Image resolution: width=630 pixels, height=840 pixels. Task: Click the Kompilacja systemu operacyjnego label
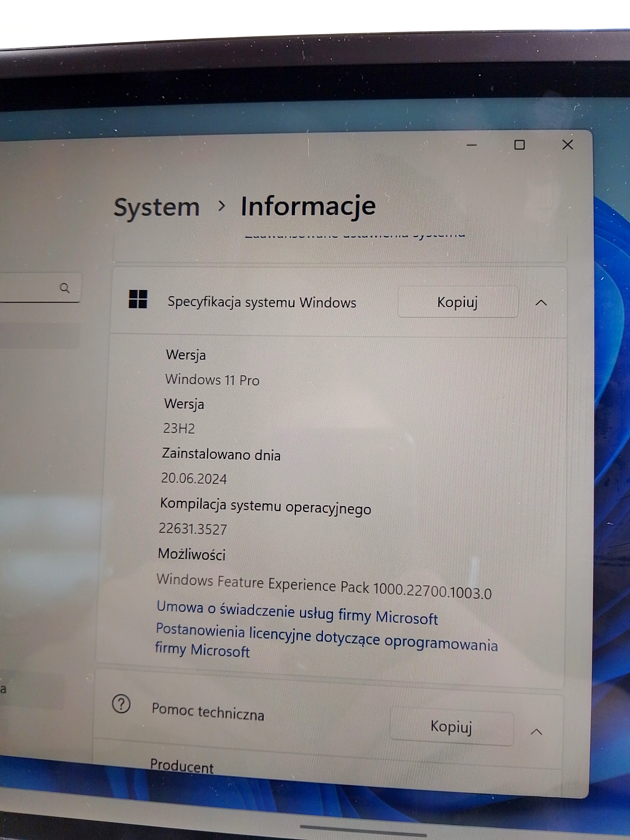point(265,507)
